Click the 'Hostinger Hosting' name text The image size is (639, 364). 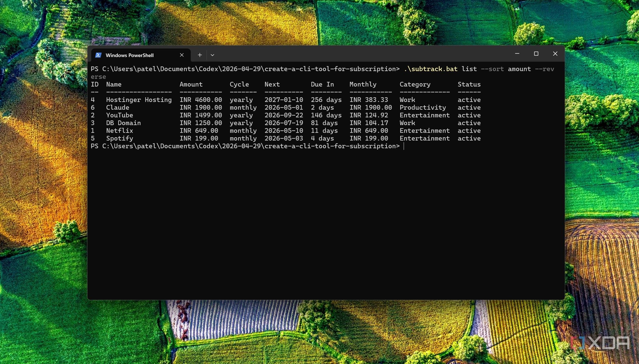click(139, 100)
